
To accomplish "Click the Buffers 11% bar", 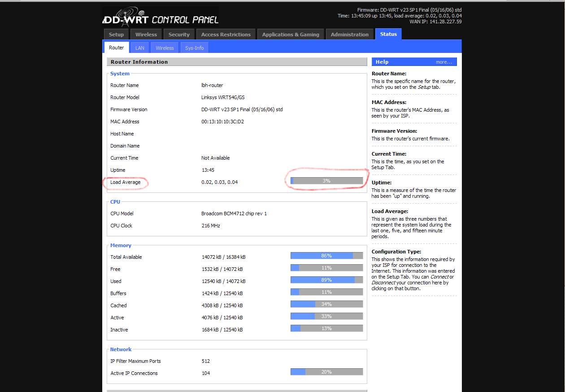I will click(326, 292).
